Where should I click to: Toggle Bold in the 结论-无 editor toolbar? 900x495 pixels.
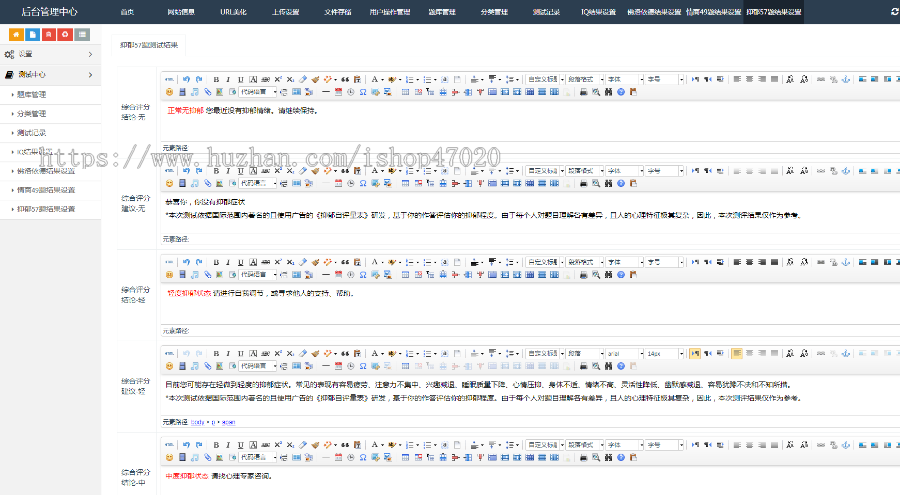(x=216, y=79)
